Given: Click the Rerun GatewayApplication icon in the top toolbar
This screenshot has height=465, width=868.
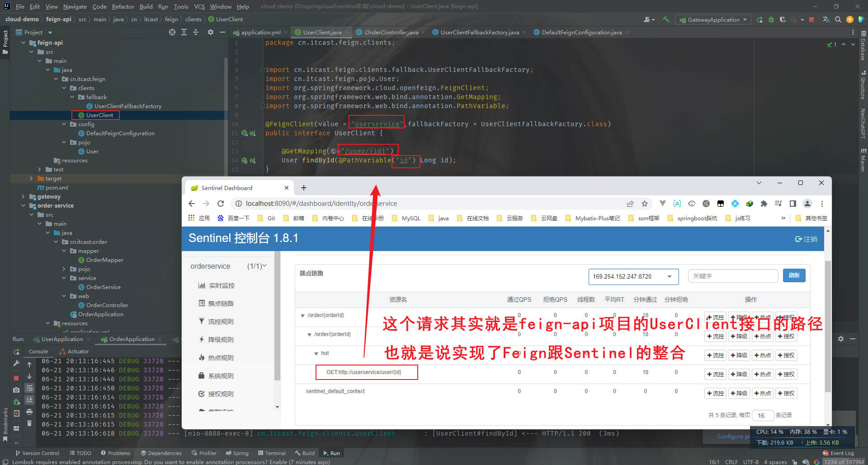Looking at the screenshot, I should pyautogui.click(x=759, y=19).
